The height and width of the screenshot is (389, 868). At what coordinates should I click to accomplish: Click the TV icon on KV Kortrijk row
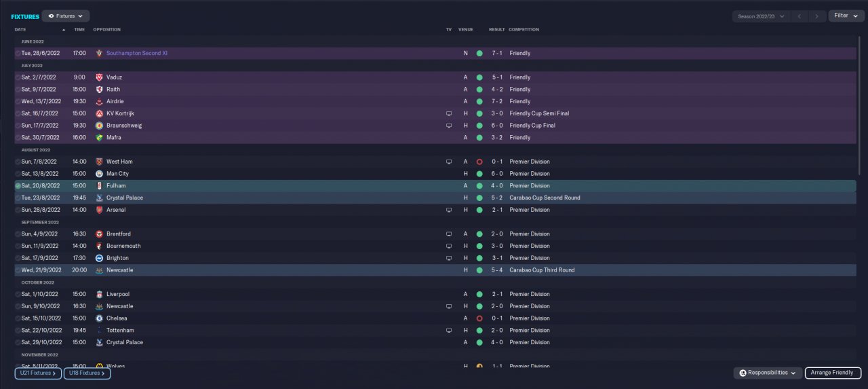448,113
